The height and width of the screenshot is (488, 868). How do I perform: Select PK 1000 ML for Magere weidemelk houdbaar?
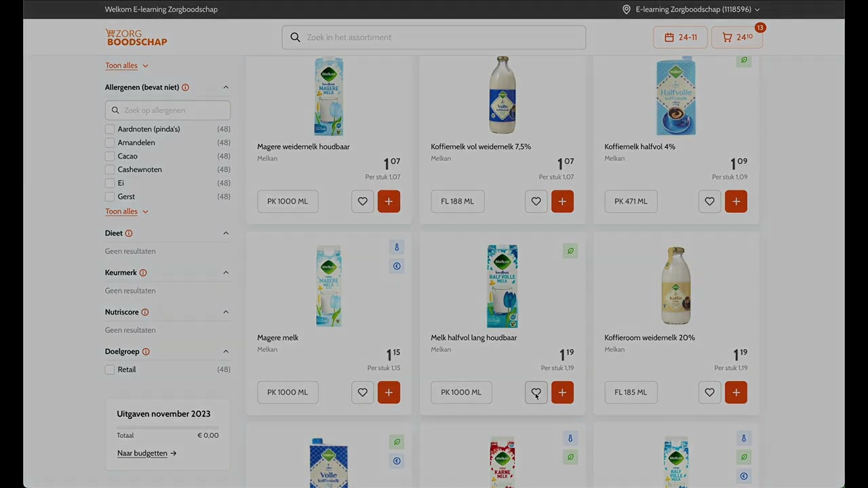pos(288,201)
